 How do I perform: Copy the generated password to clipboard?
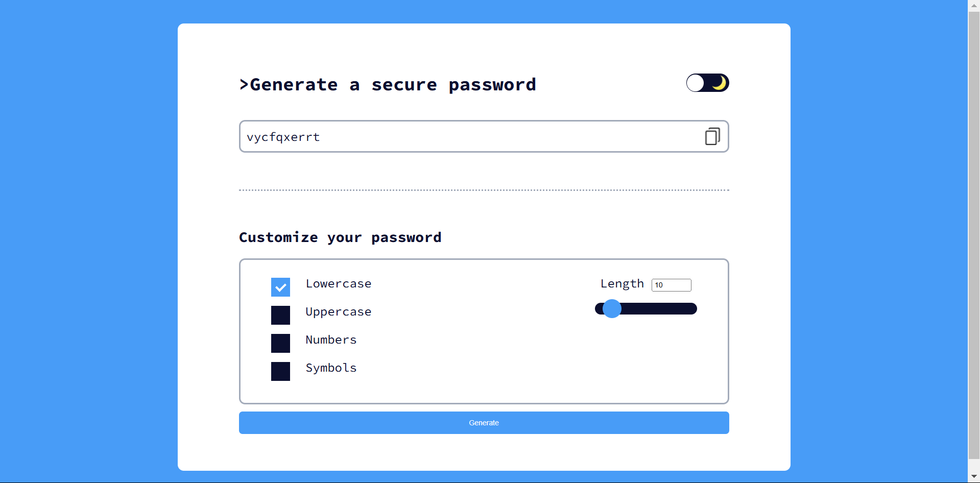tap(712, 136)
